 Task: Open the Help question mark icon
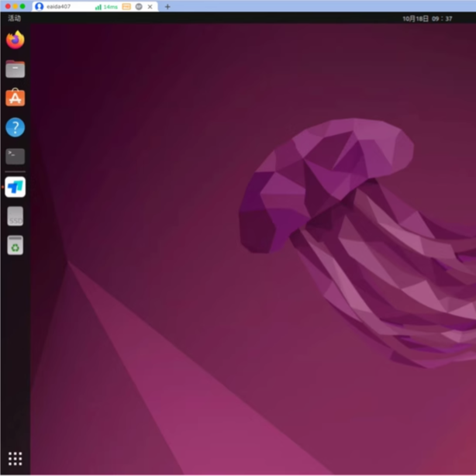(16, 127)
